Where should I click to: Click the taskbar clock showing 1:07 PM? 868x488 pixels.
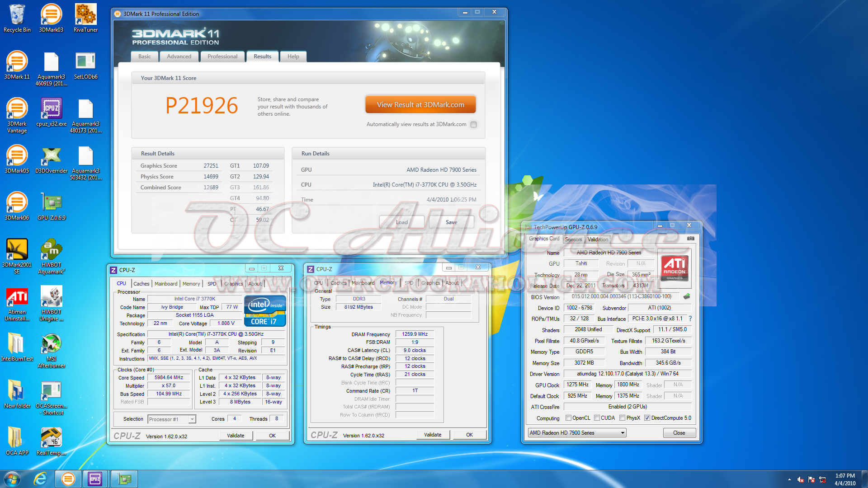[844, 479]
